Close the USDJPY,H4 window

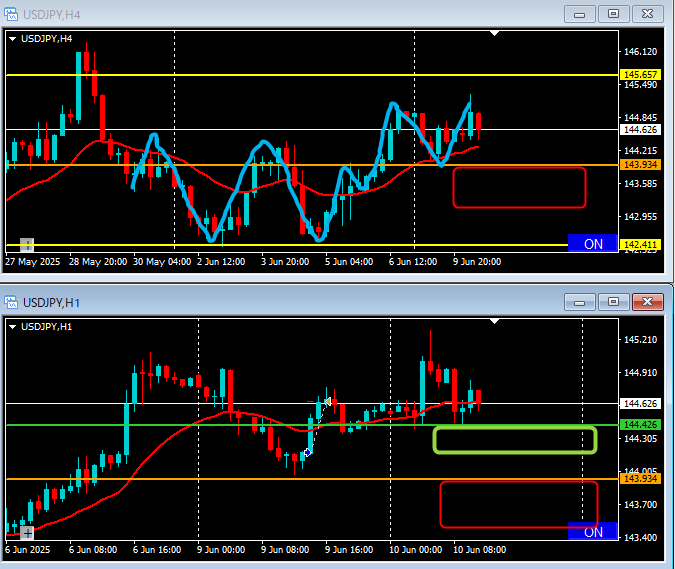tap(647, 14)
